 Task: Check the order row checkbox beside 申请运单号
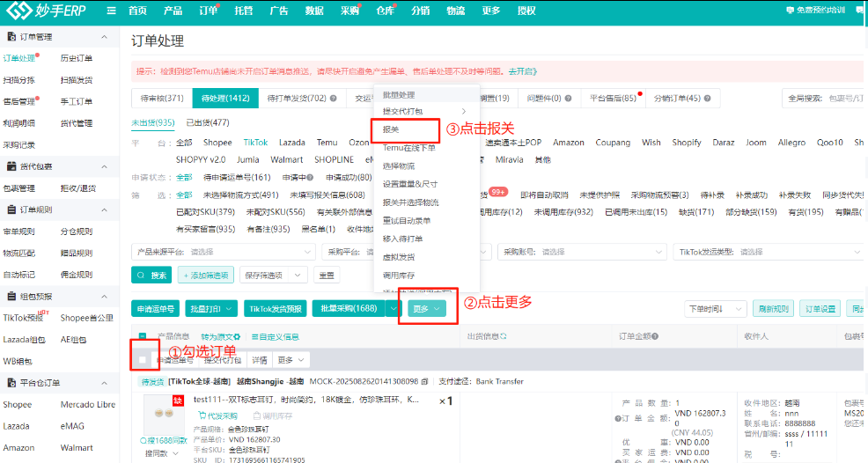click(x=143, y=360)
